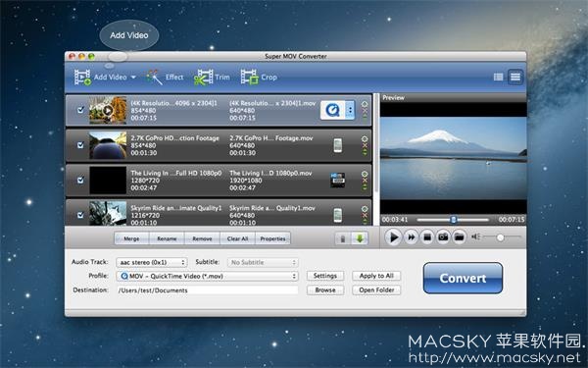The image size is (588, 368).
Task: Open the Crop tool
Action: point(259,78)
